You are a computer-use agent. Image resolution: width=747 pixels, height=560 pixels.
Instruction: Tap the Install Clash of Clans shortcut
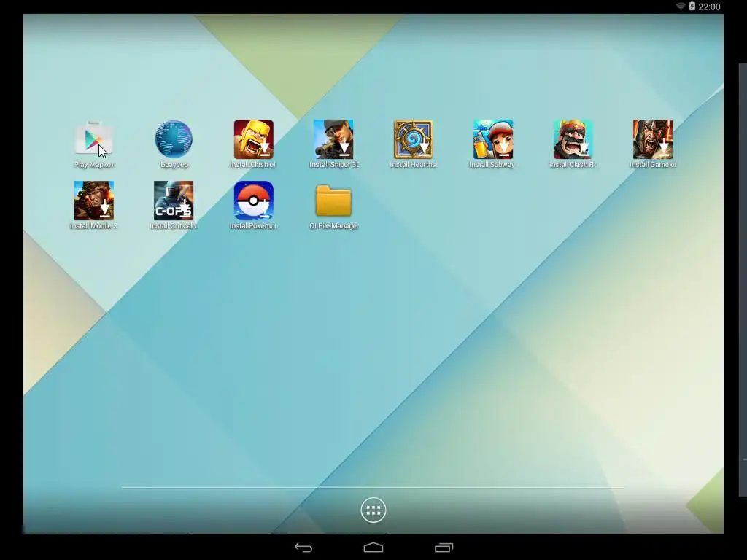click(x=253, y=139)
